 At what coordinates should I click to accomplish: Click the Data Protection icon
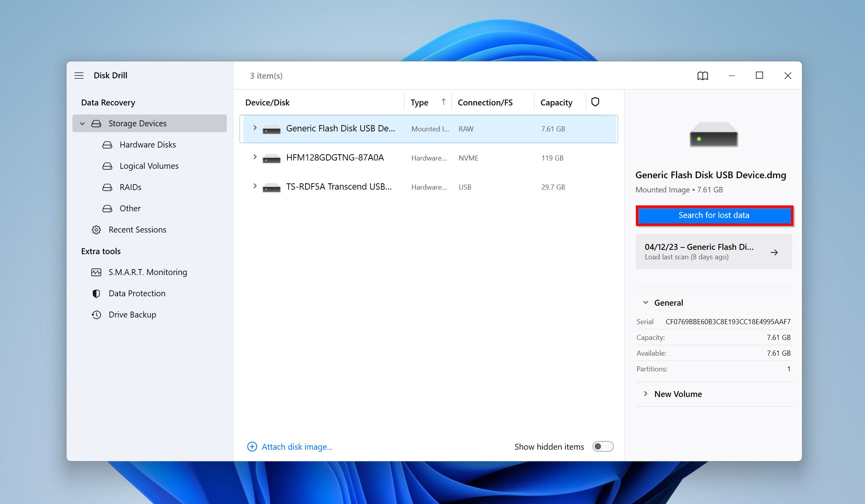click(96, 293)
